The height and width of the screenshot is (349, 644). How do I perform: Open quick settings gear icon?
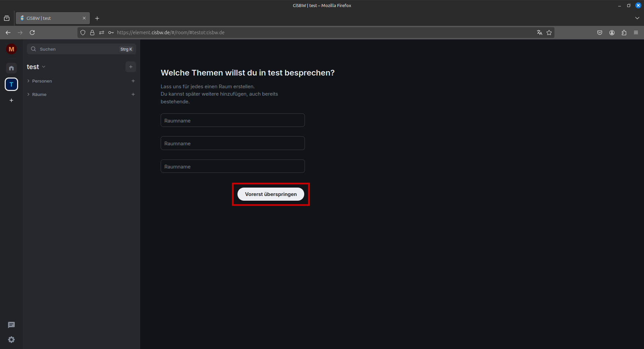[x=11, y=340]
